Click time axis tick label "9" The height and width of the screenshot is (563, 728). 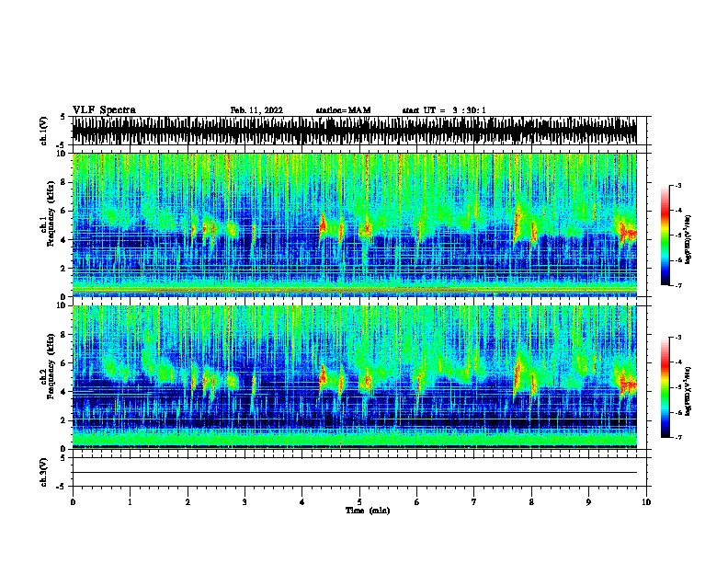pos(588,502)
